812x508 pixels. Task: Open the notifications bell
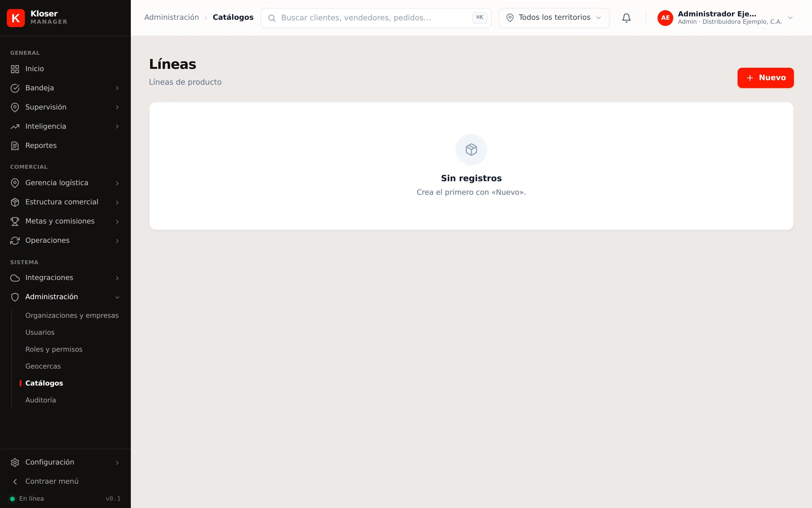626,18
